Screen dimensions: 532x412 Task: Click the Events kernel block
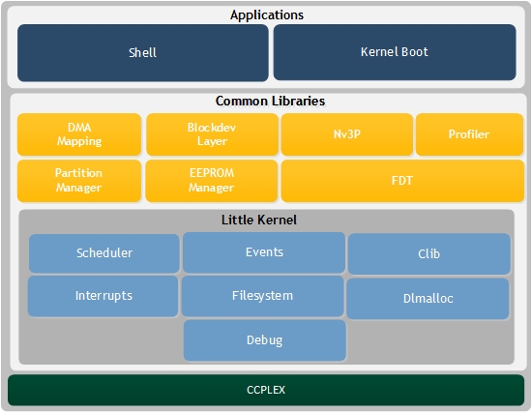264,252
